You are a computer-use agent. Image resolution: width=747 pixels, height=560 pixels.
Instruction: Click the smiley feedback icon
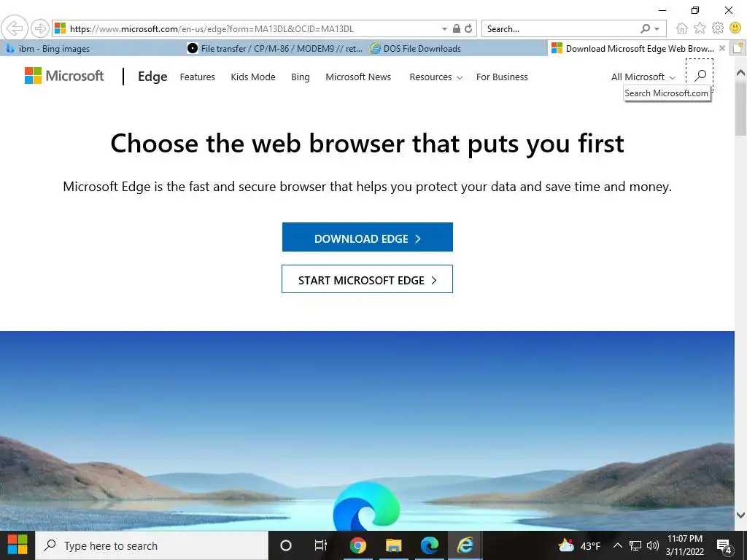point(735,28)
